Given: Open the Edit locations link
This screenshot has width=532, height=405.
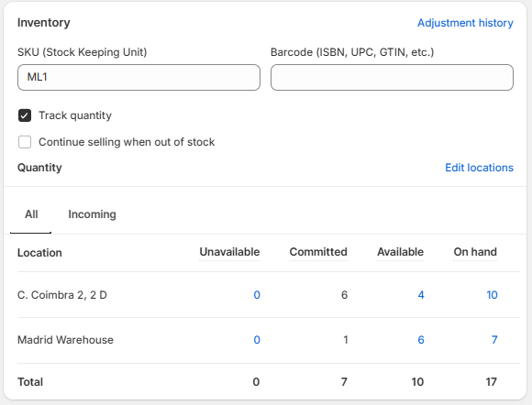Looking at the screenshot, I should [x=479, y=168].
